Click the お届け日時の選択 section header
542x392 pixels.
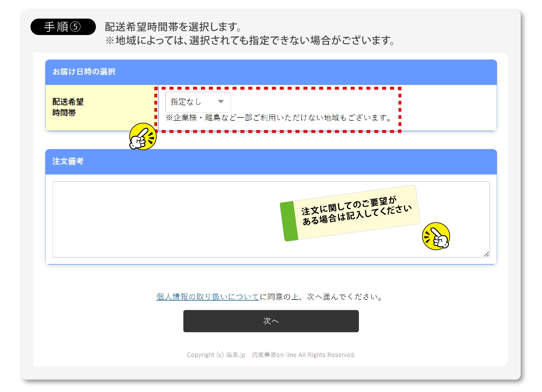click(x=84, y=72)
